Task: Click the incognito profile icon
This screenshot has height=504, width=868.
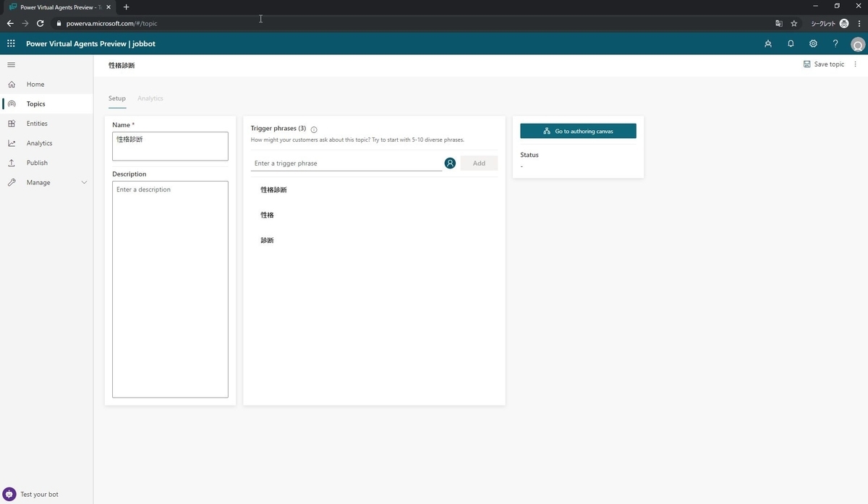Action: click(x=843, y=23)
